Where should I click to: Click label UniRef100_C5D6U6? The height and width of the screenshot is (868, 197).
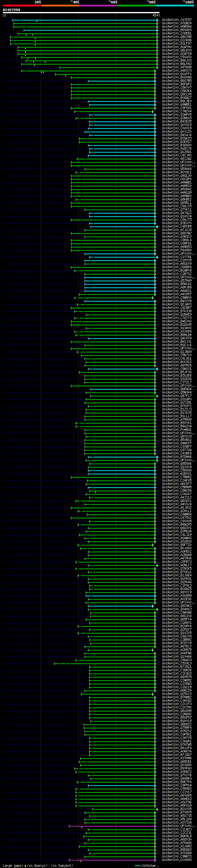176,470
